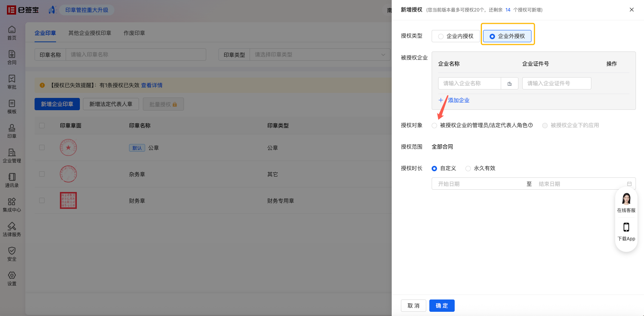The height and width of the screenshot is (316, 644).
Task: Open the 合同 (Contracts) sidebar icon
Action: coord(12,54)
